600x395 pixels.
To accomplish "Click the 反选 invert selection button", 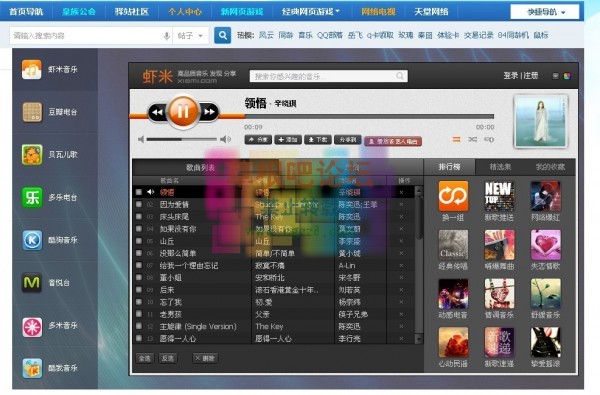I will (168, 358).
